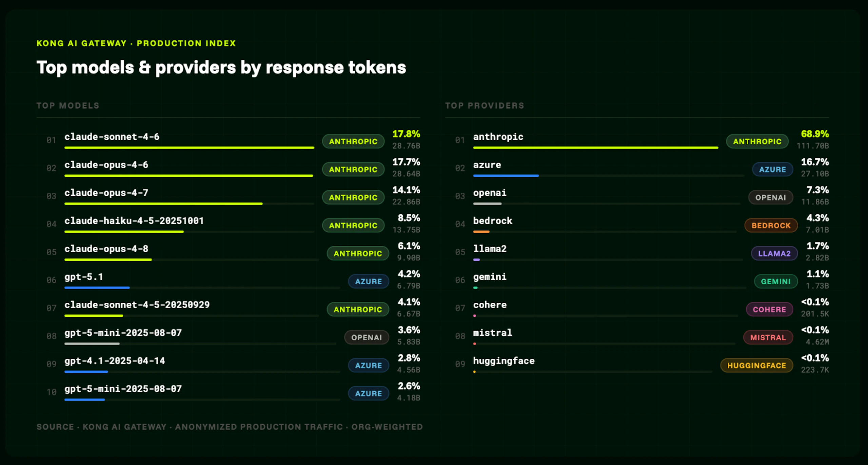
Task: Select the gpt-5.1 model name
Action: 84,277
